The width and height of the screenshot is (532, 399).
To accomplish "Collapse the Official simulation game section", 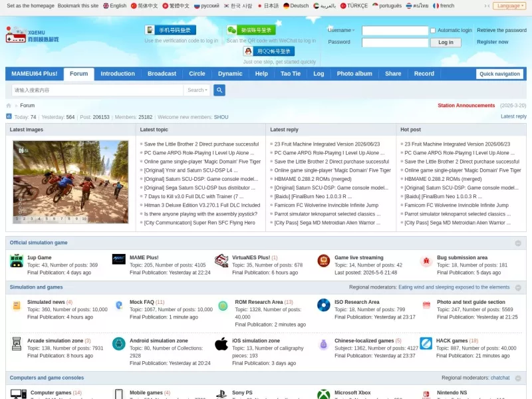I will point(518,243).
